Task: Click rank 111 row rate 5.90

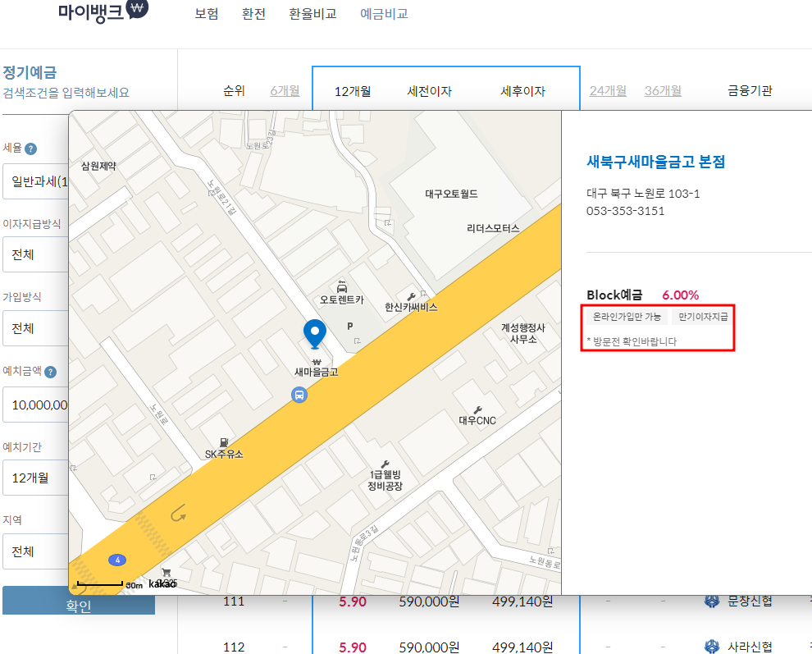Action: point(353,601)
